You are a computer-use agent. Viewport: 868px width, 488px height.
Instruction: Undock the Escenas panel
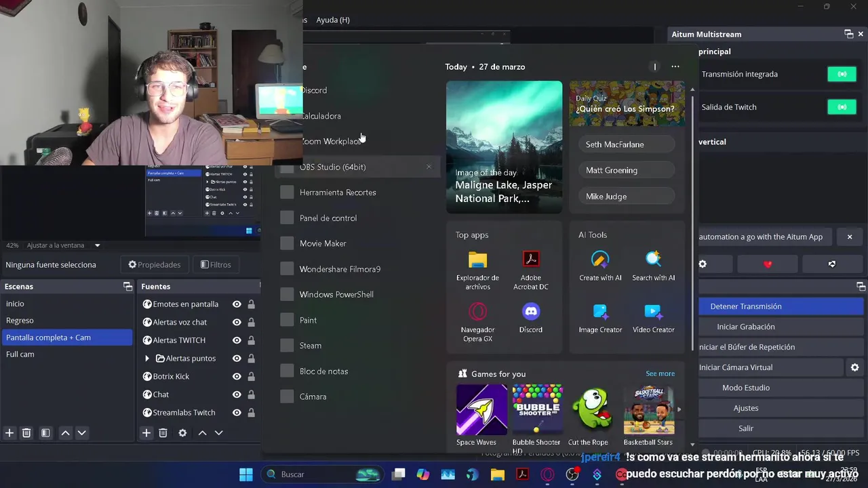click(127, 286)
